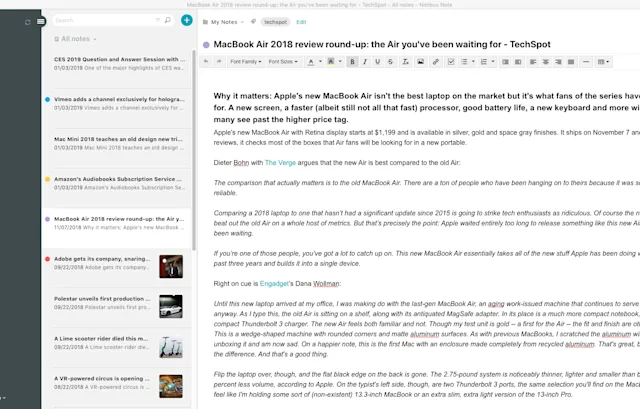Toggle strikethrough formatting
This screenshot has width=640, height=409.
coord(390,62)
